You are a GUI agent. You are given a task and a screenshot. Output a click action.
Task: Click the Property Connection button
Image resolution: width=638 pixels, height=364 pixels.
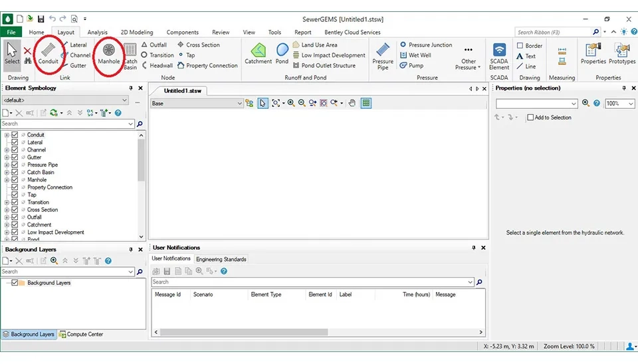[x=207, y=66]
